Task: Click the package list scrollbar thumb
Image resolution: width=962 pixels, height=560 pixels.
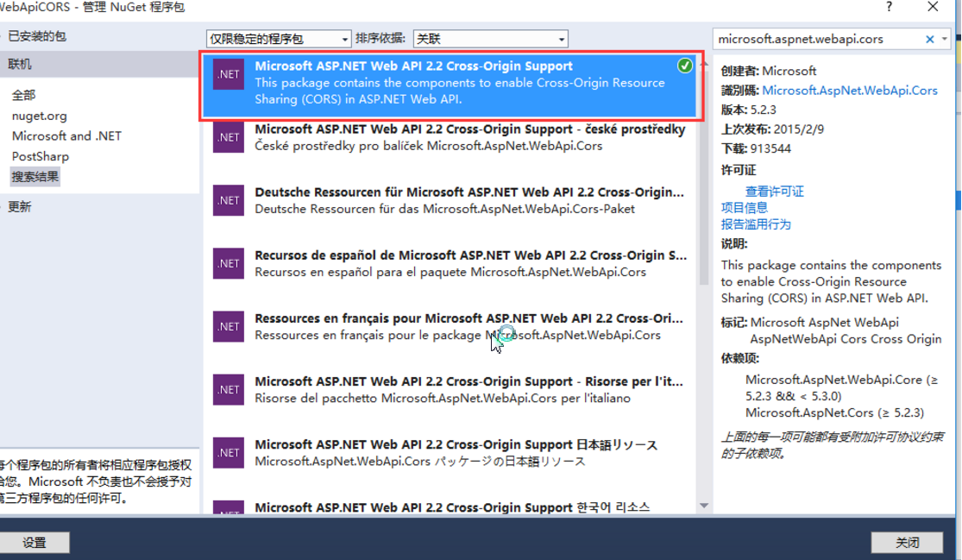Action: pos(704,177)
